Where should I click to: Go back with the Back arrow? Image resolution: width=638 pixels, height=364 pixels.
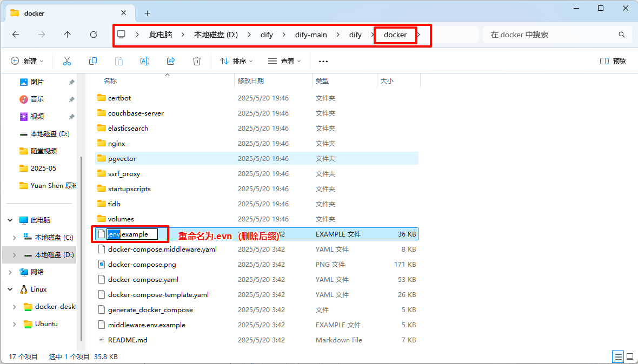pyautogui.click(x=16, y=35)
